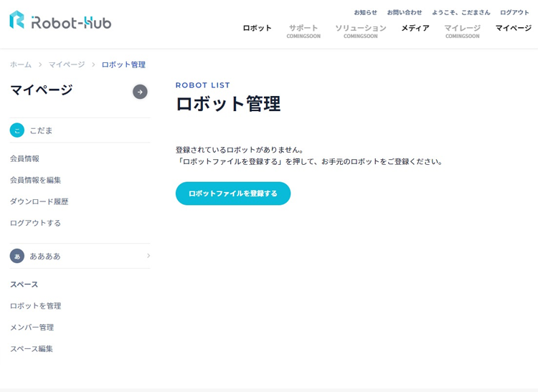Open メンバー管理 in sidebar
The height and width of the screenshot is (392, 538).
click(32, 328)
